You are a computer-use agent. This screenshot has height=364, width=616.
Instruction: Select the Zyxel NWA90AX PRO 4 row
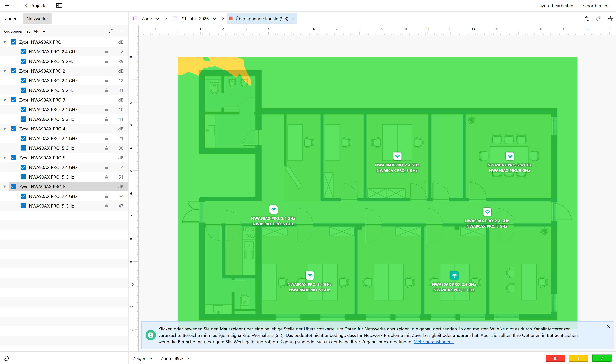coord(64,129)
